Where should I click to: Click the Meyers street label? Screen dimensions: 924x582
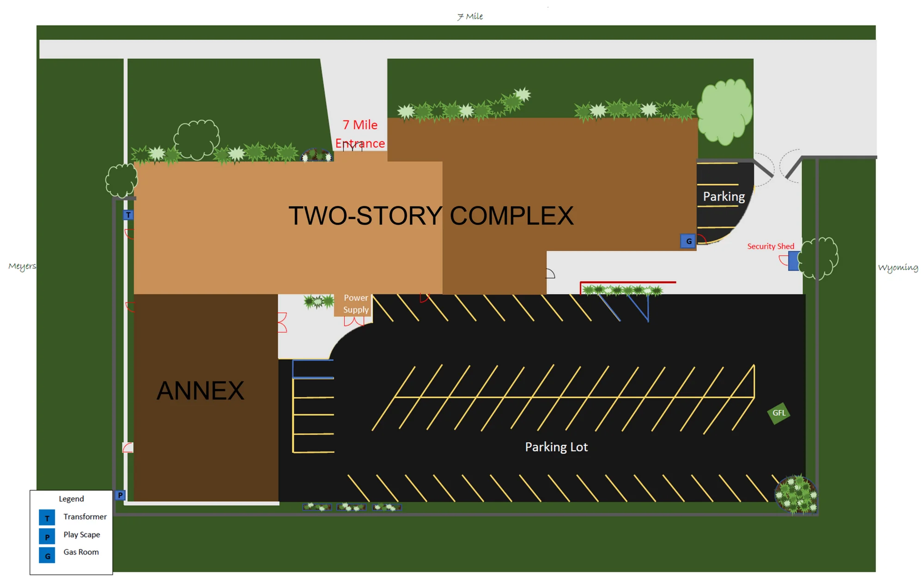22,267
